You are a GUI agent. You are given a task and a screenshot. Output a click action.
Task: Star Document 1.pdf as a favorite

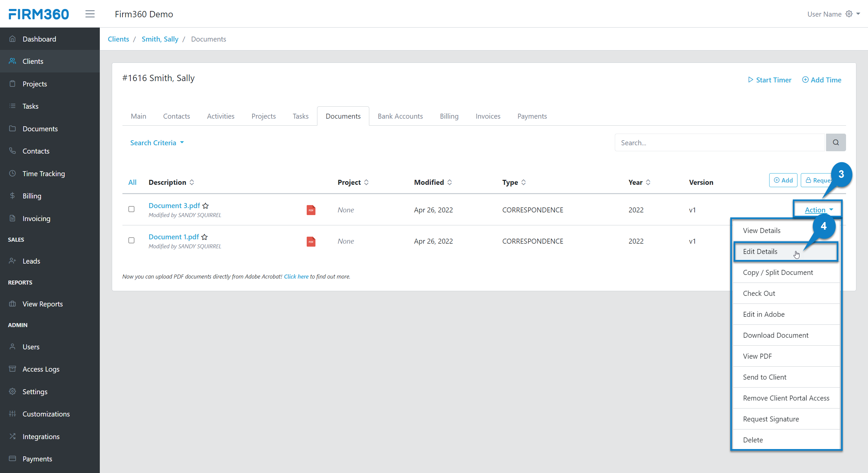(205, 237)
